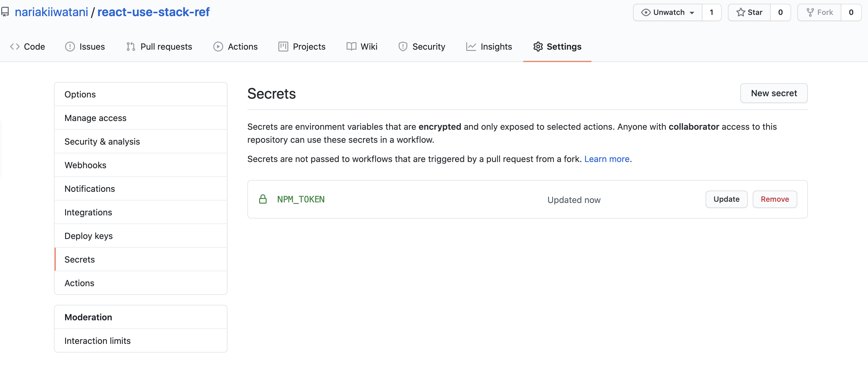Open the Actions tab beside Pull requests

point(236,47)
